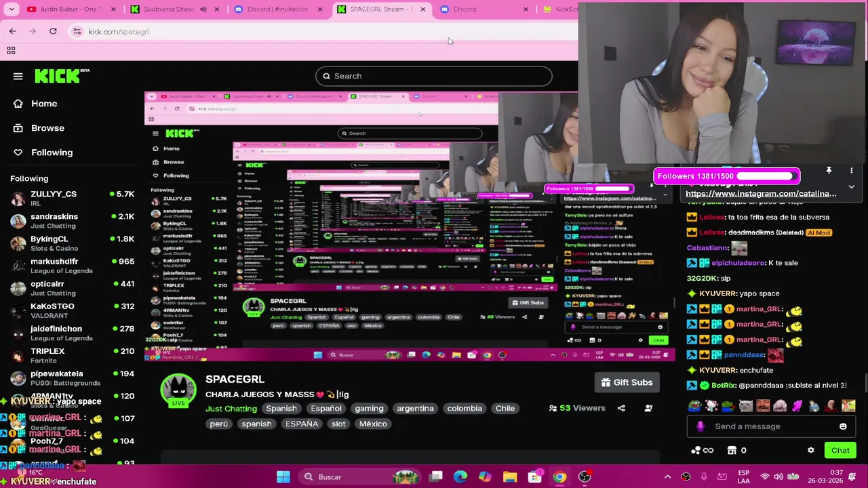Collapse the pinned Instagram message chevron
868x488 pixels.
(x=852, y=187)
